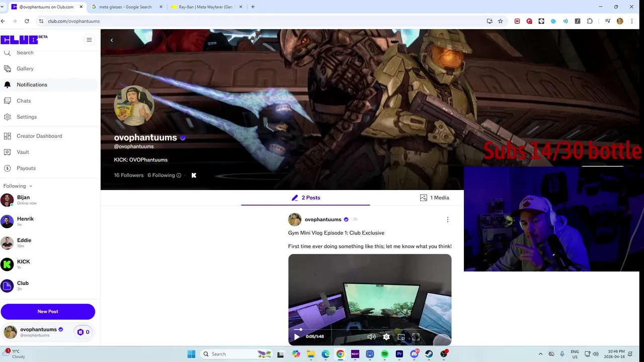Click the back arrow on profile banner
The image size is (644, 362).
click(112, 40)
